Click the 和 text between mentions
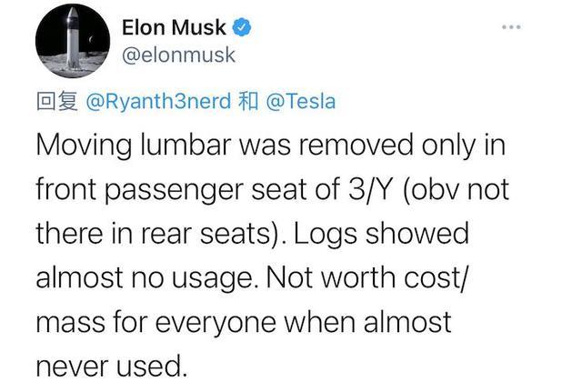 (x=248, y=101)
